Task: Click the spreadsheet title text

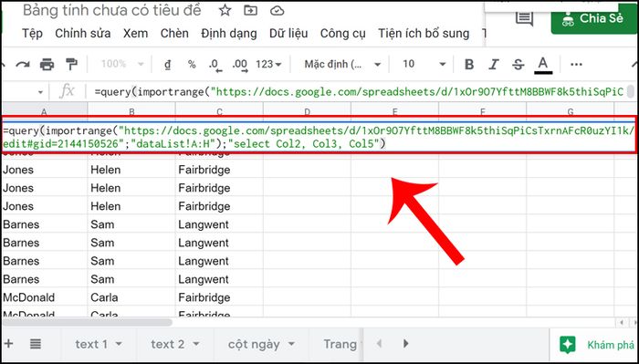Action: pyautogui.click(x=112, y=11)
